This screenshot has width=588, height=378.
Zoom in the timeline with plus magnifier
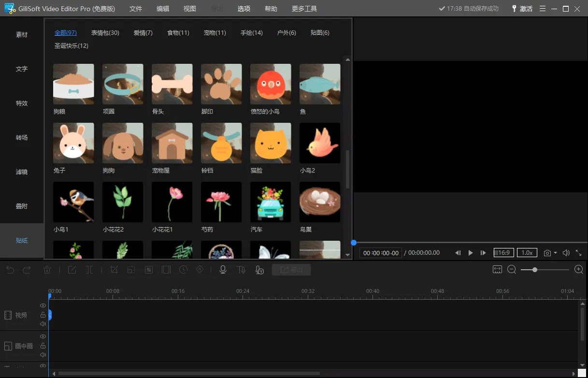tap(578, 270)
